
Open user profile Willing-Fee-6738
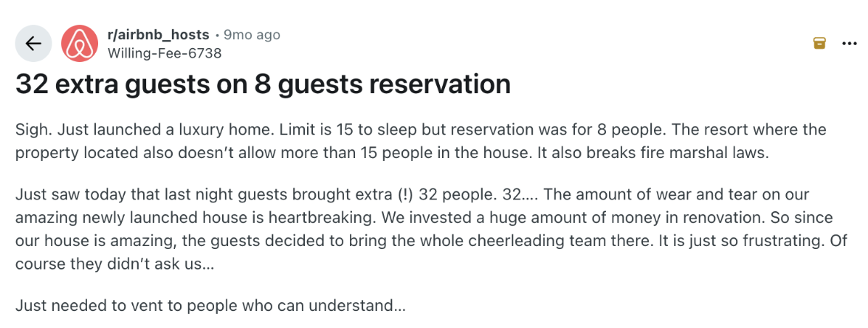pos(164,53)
